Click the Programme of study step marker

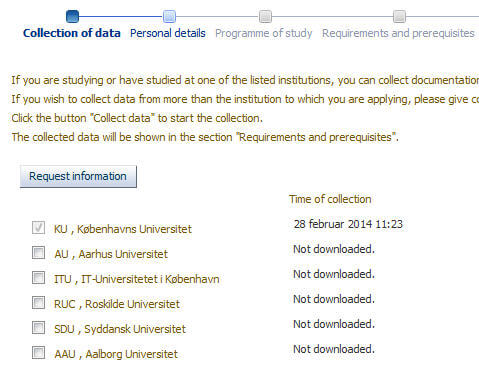coord(265,16)
